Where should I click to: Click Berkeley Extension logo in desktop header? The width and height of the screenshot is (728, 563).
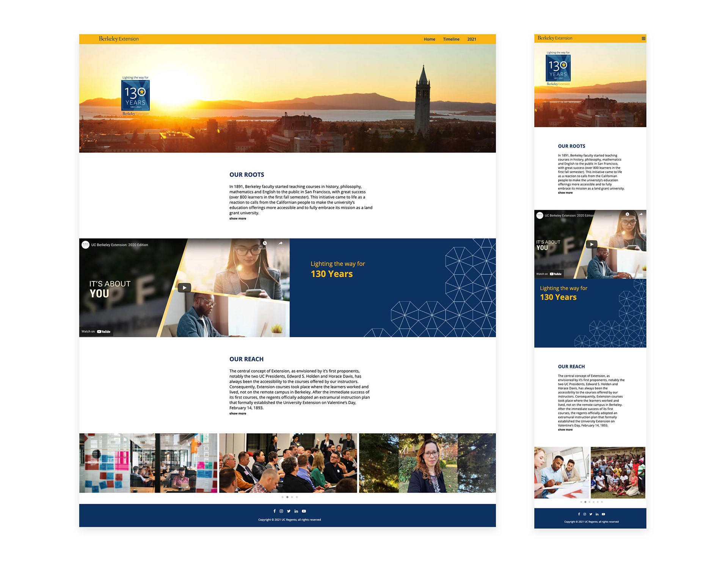click(119, 39)
